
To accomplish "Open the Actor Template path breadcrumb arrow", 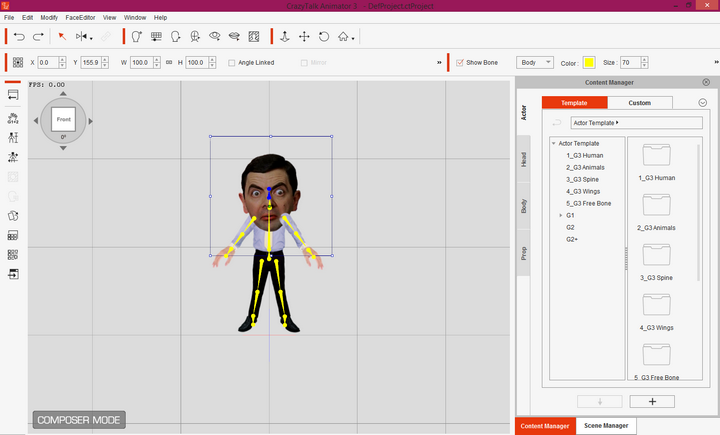I will 617,123.
